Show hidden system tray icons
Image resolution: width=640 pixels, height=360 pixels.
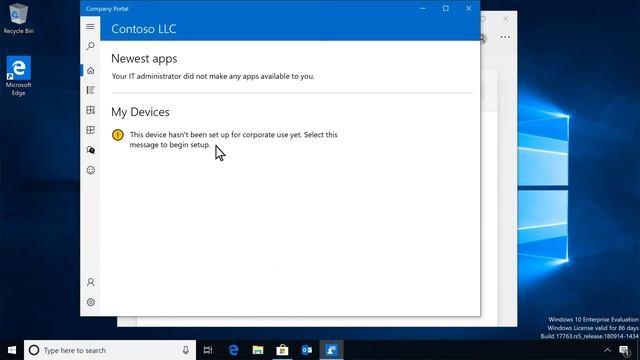607,350
